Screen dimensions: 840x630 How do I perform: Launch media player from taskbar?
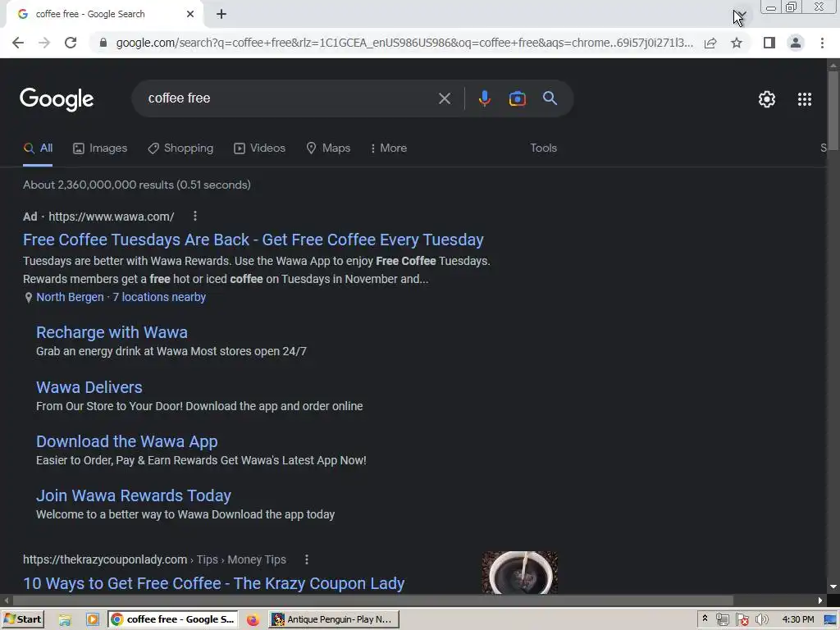93,620
